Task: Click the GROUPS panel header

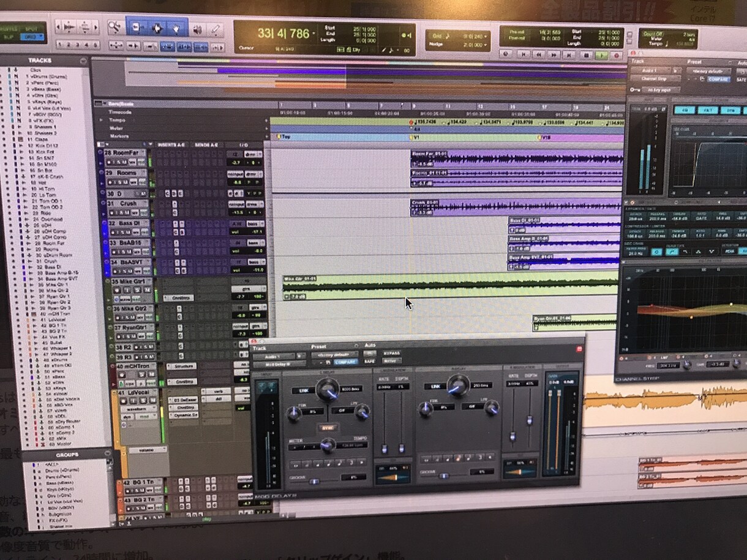Action: tap(67, 455)
